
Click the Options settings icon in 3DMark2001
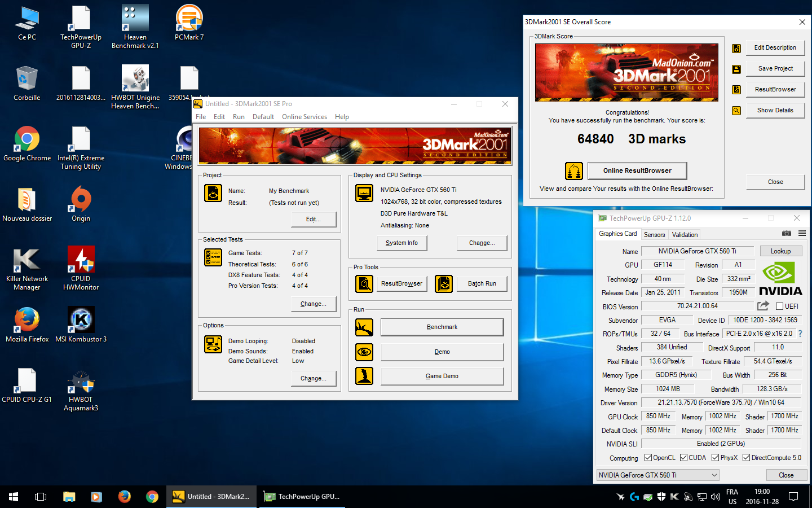(213, 344)
